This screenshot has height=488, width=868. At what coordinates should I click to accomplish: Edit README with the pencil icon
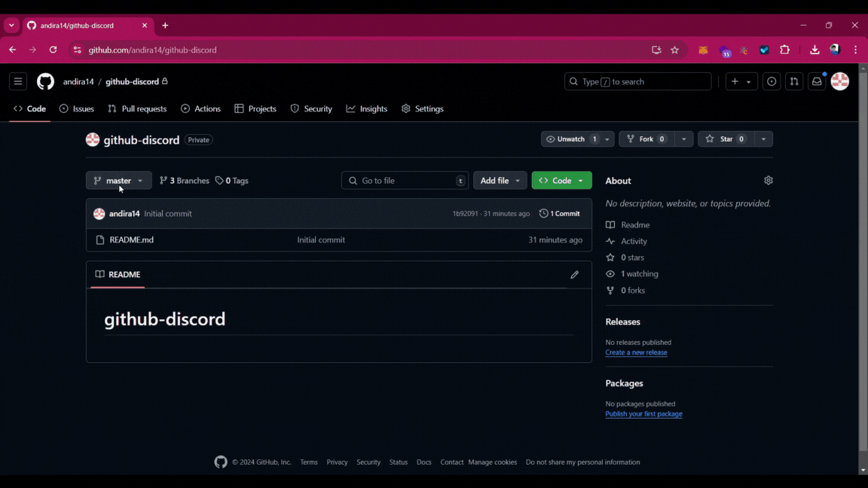point(574,274)
